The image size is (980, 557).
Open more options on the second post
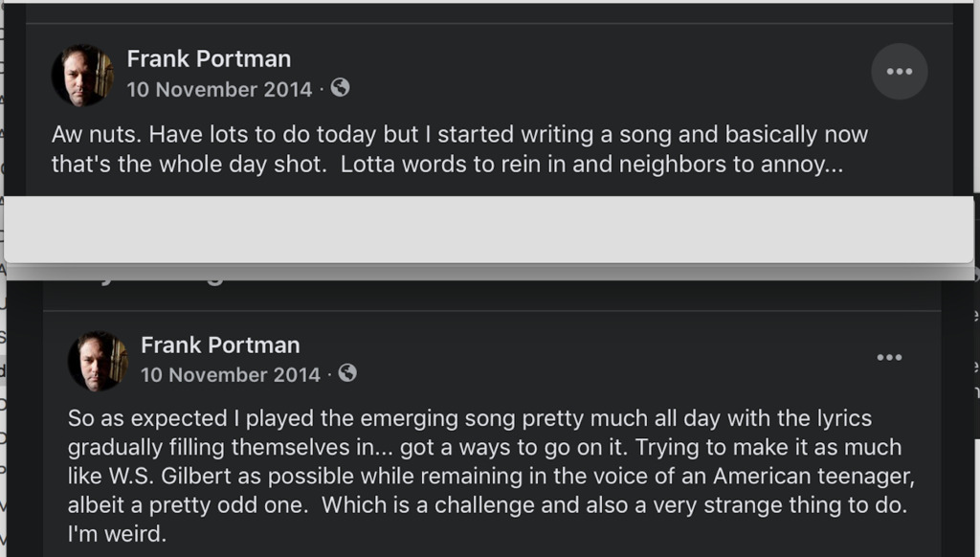[889, 358]
